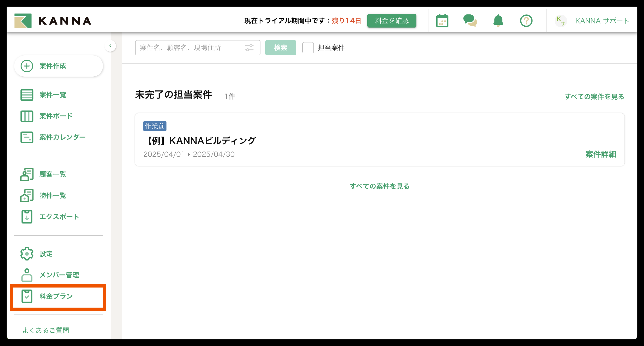This screenshot has width=644, height=346.
Task: Click the 設定 gear icon
Action: [27, 254]
